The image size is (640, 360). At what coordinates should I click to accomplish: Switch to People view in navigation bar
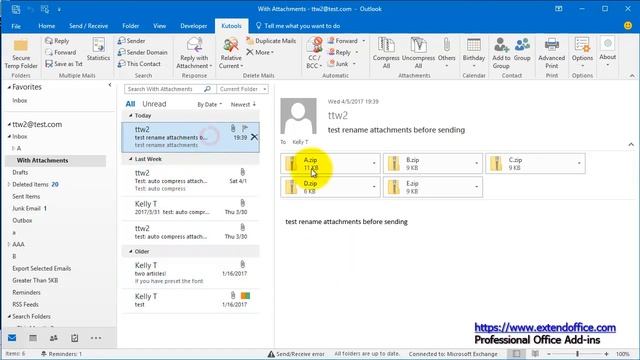(x=53, y=338)
